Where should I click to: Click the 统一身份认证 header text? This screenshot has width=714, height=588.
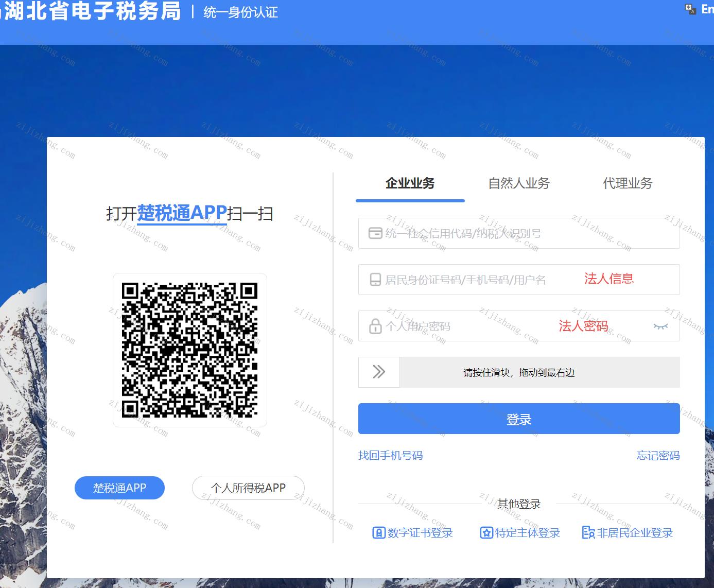click(x=240, y=12)
